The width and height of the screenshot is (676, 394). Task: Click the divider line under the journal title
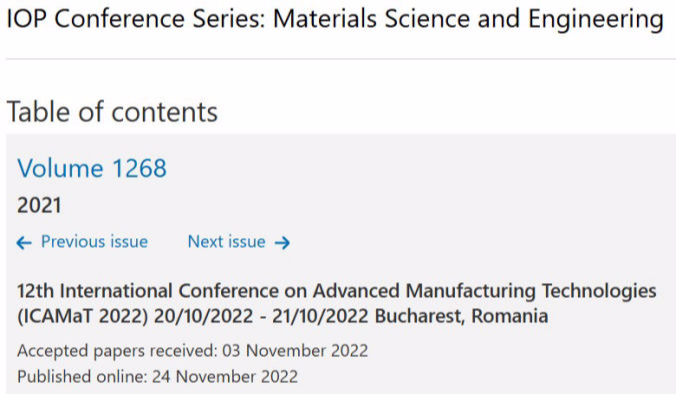tap(341, 59)
